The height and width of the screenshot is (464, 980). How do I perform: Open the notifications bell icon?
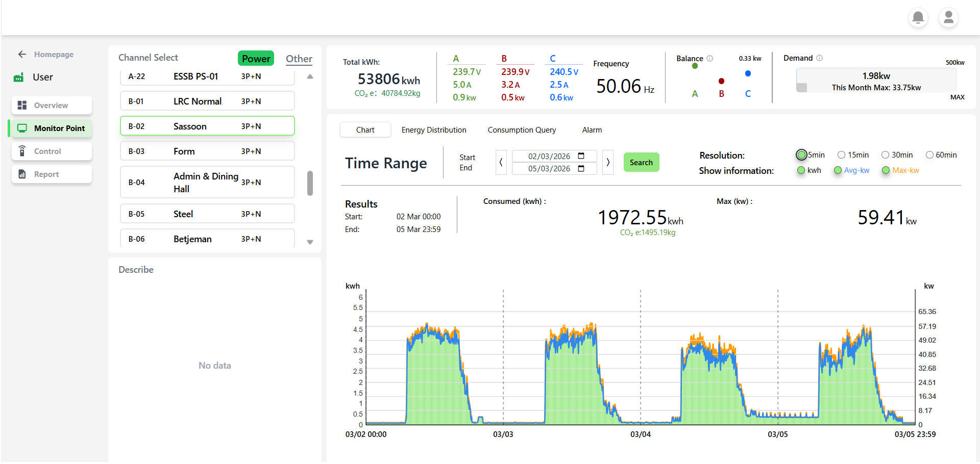pyautogui.click(x=918, y=18)
